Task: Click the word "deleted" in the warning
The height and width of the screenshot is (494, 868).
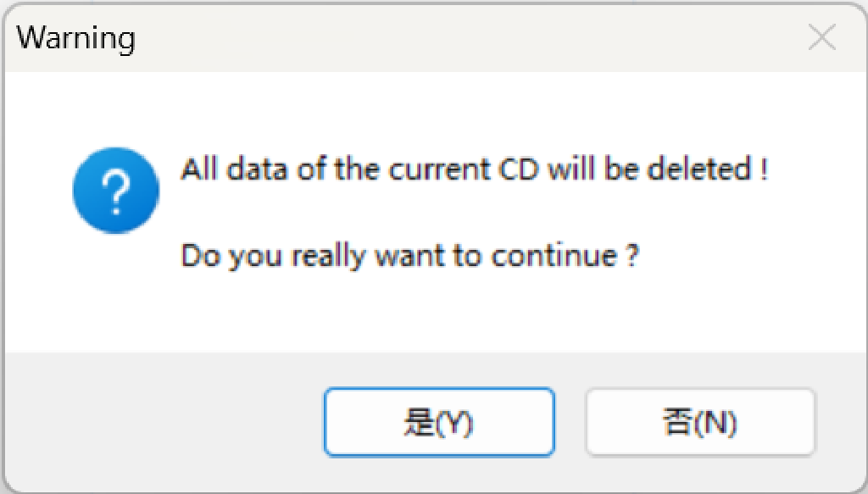Action: [x=699, y=169]
